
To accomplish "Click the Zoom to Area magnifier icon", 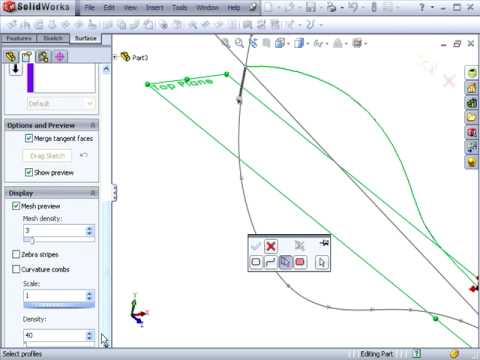I will click(x=239, y=43).
